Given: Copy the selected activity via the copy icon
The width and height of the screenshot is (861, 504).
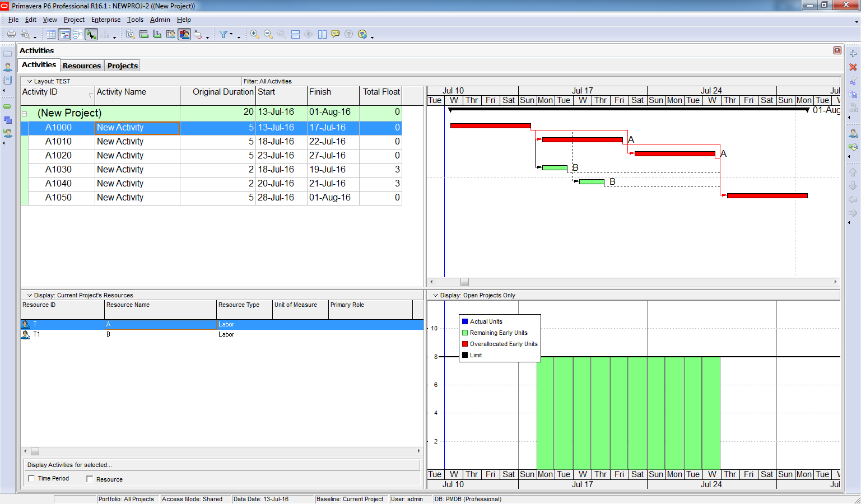Looking at the screenshot, I should [853, 95].
